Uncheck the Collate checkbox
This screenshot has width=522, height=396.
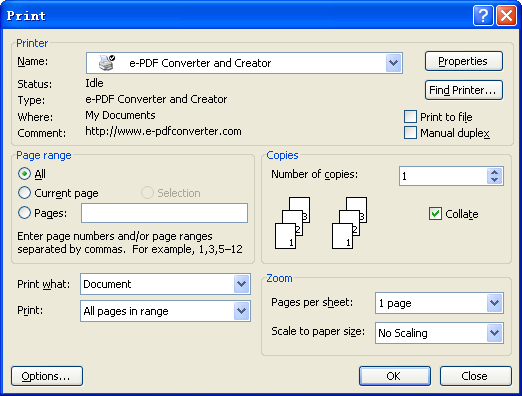click(435, 214)
